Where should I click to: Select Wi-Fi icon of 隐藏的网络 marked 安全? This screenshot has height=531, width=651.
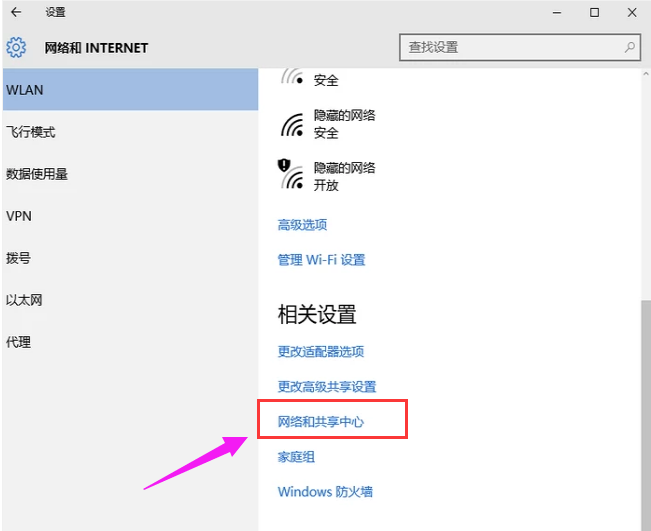tap(291, 124)
